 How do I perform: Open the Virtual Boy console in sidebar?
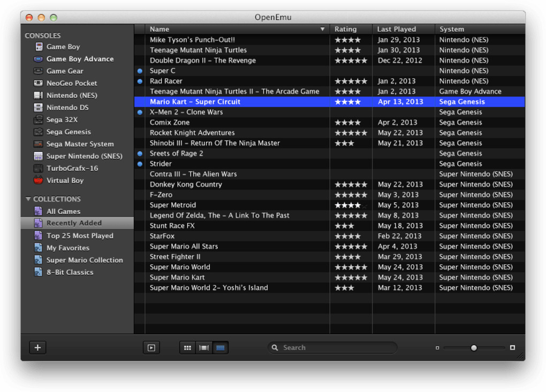click(x=65, y=180)
